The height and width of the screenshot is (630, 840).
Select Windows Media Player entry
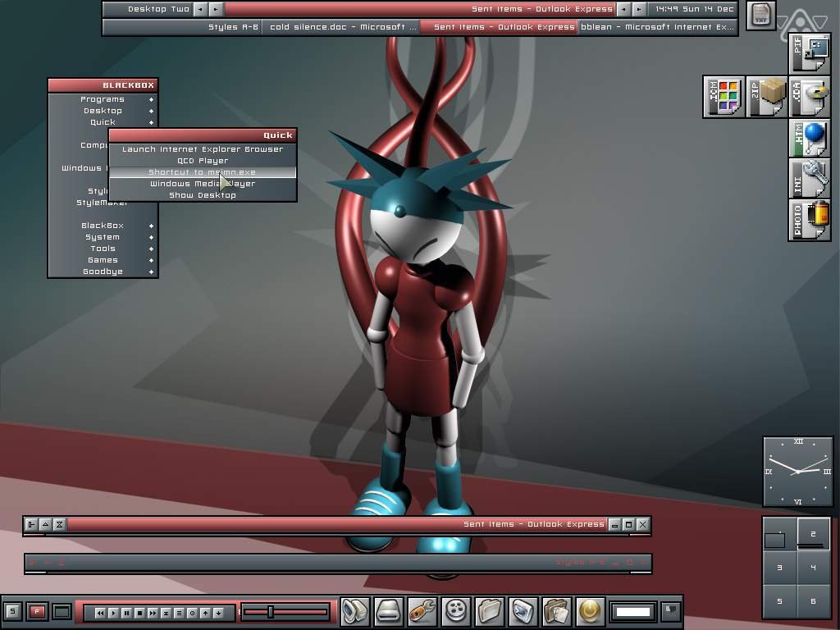click(x=203, y=184)
